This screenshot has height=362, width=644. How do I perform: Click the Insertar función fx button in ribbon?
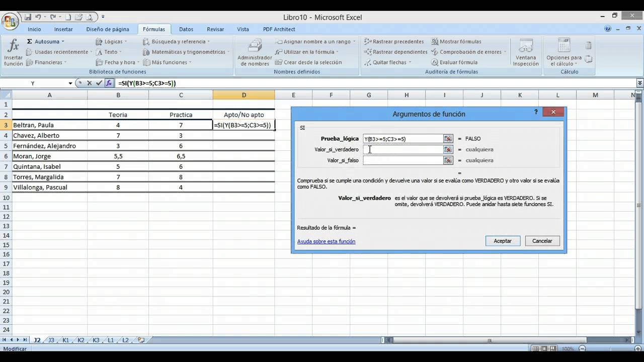[x=13, y=52]
